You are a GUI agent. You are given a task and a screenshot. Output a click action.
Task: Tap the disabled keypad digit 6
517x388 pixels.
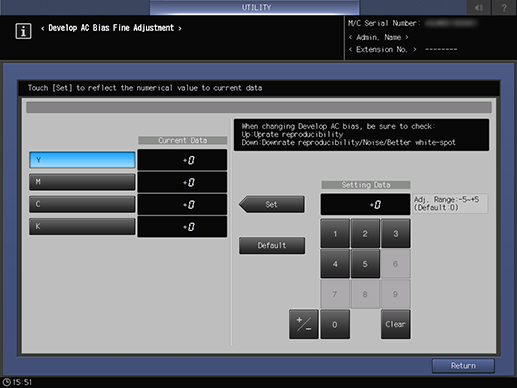(x=396, y=264)
